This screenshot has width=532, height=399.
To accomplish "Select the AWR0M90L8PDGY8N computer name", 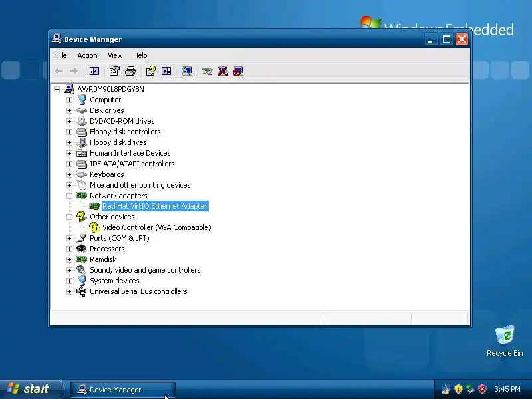I will tap(110, 89).
